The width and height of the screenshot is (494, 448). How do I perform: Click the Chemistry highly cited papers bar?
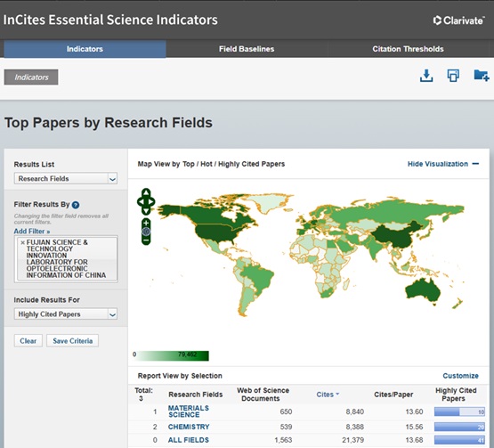[x=459, y=427]
